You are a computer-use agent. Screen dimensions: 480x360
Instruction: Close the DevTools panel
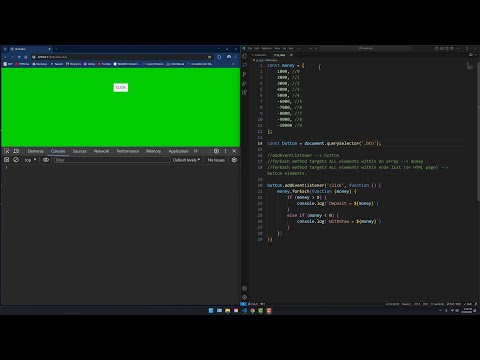pyautogui.click(x=234, y=151)
